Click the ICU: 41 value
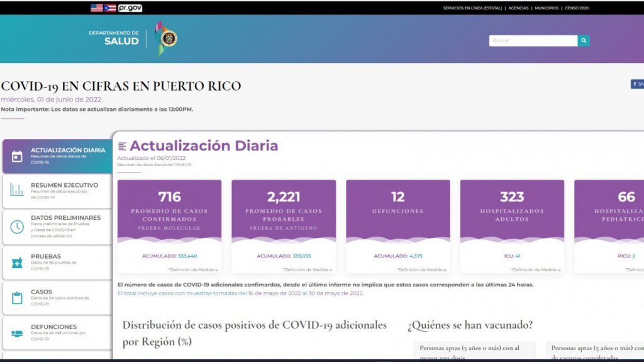The height and width of the screenshot is (362, 644). tap(512, 256)
